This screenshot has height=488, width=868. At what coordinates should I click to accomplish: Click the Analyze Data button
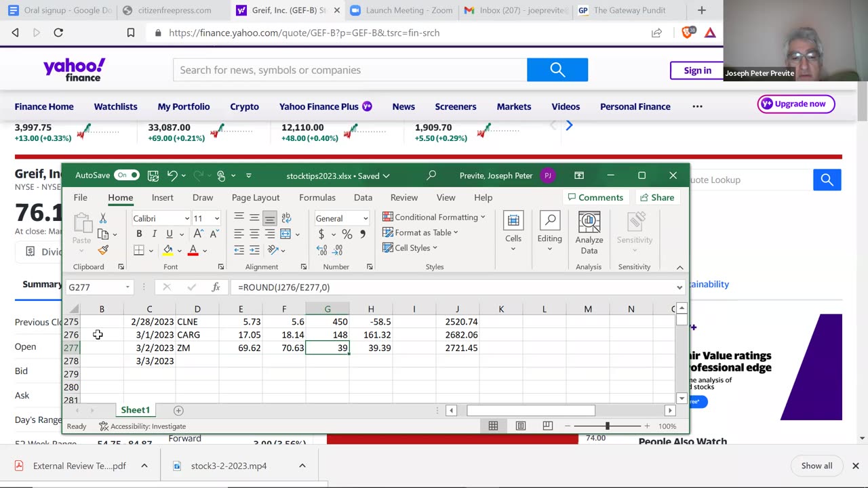tap(589, 233)
